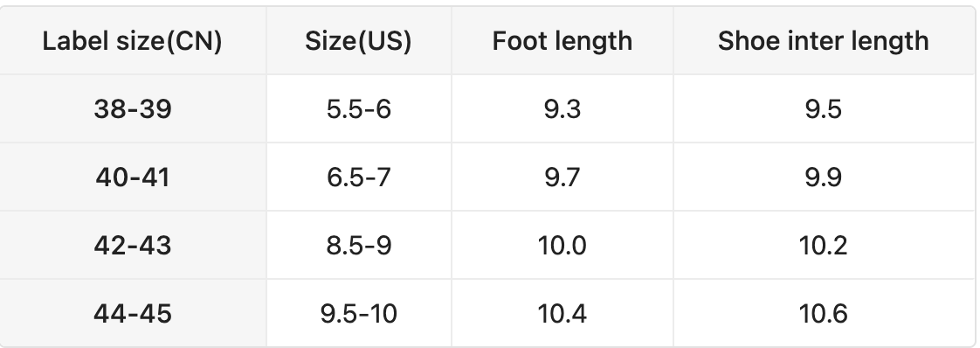Viewport: 980px width, 348px height.
Task: Click the Shoe inter length header
Action: tap(824, 41)
